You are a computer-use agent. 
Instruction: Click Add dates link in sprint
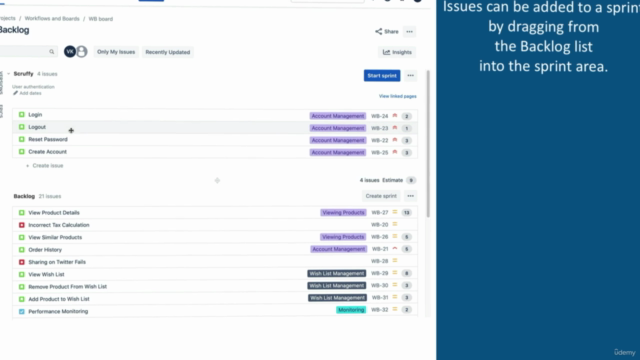[x=31, y=93]
